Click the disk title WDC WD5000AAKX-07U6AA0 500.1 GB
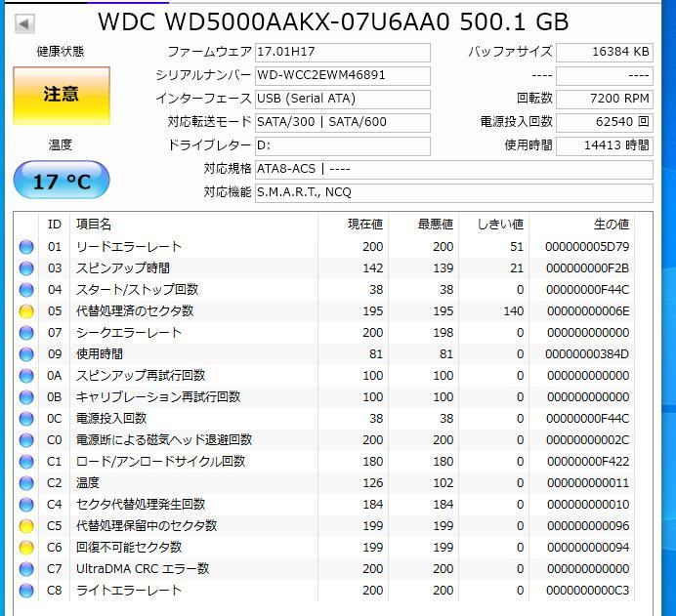676x616 pixels. tap(333, 22)
